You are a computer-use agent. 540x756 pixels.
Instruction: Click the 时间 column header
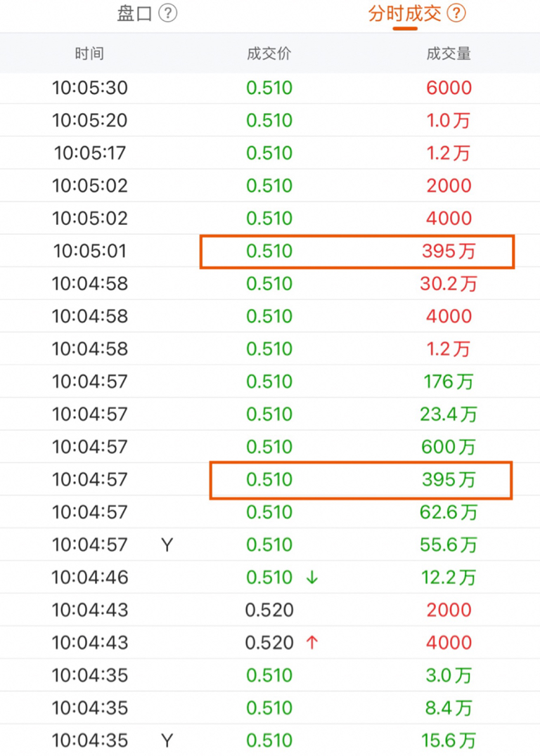[x=89, y=54]
